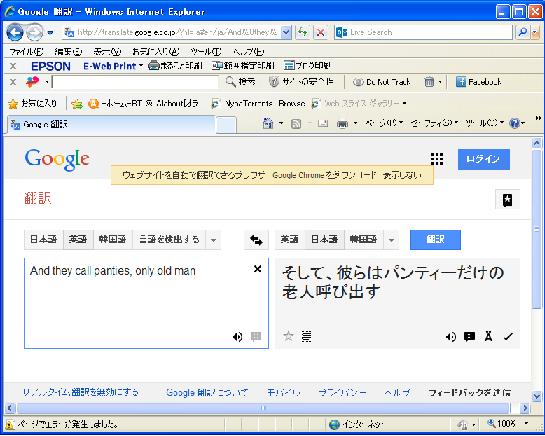Click the browser Forward arrow

click(x=34, y=32)
